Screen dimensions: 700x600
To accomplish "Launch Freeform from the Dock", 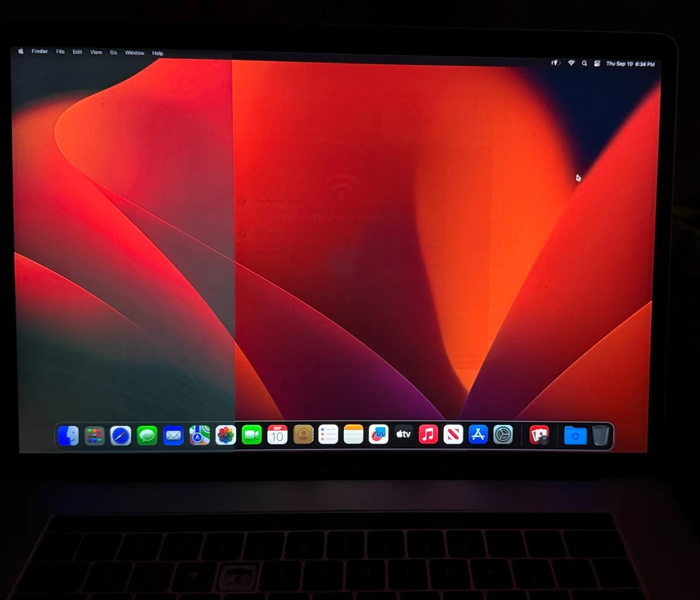I will tap(379, 434).
